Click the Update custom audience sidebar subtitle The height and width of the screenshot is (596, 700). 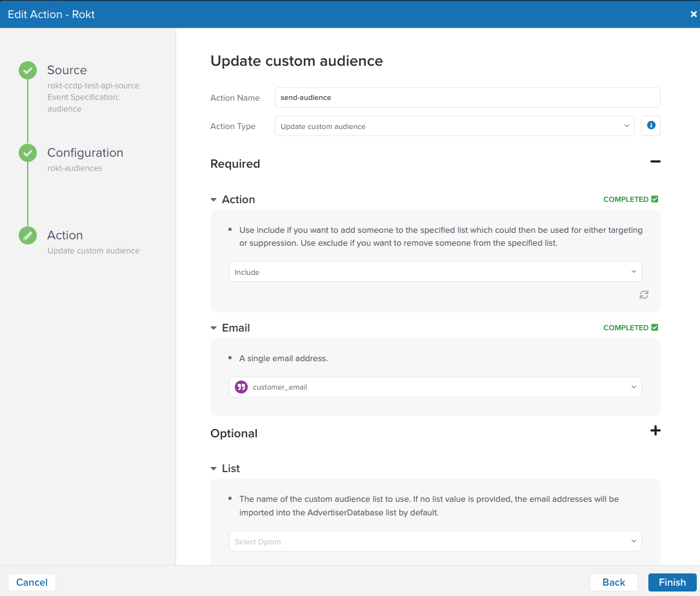click(94, 251)
